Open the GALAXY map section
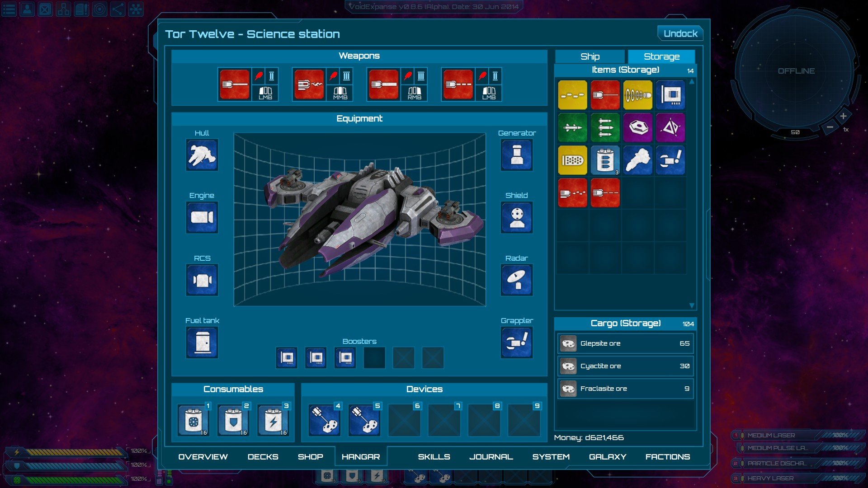 point(607,457)
